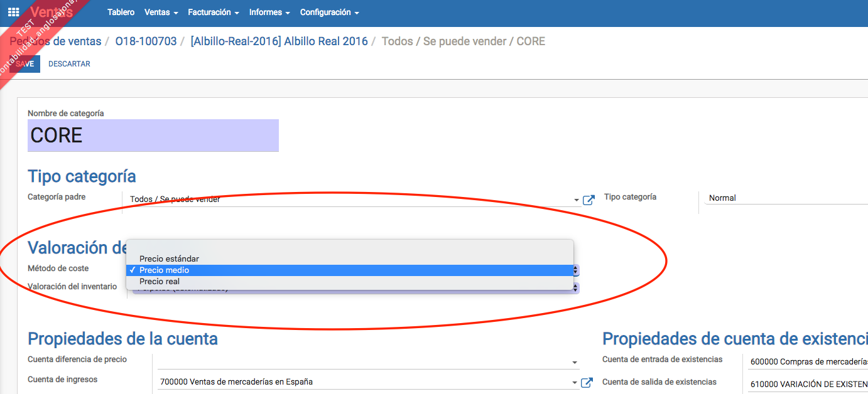Expand Cuenta diferencia de precio dropdown arrow
This screenshot has width=868, height=394.
coord(575,363)
